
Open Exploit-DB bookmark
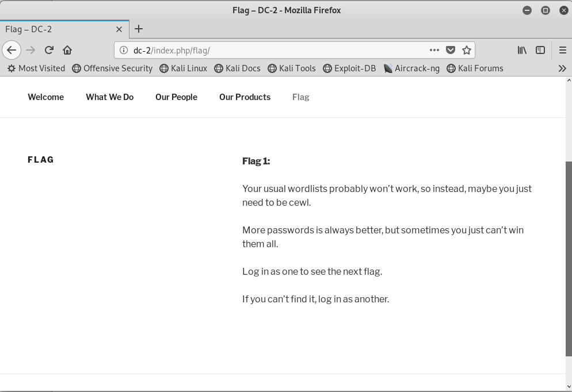[x=349, y=68]
